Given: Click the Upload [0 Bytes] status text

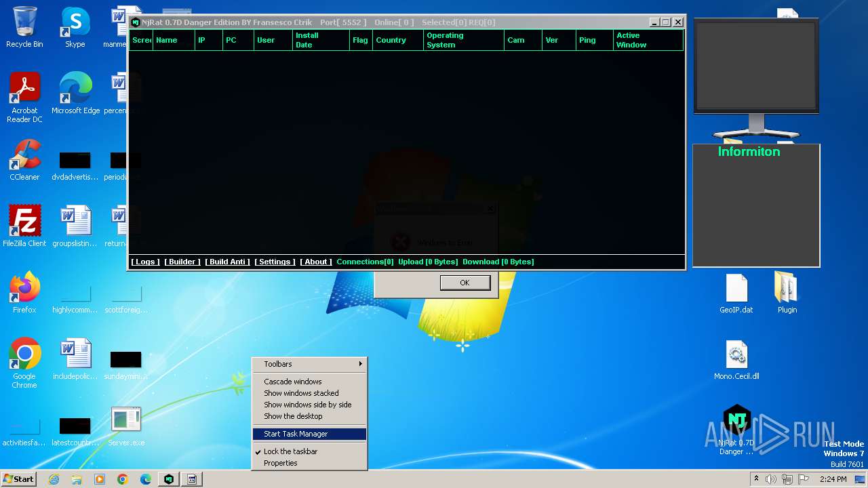Looking at the screenshot, I should [428, 262].
